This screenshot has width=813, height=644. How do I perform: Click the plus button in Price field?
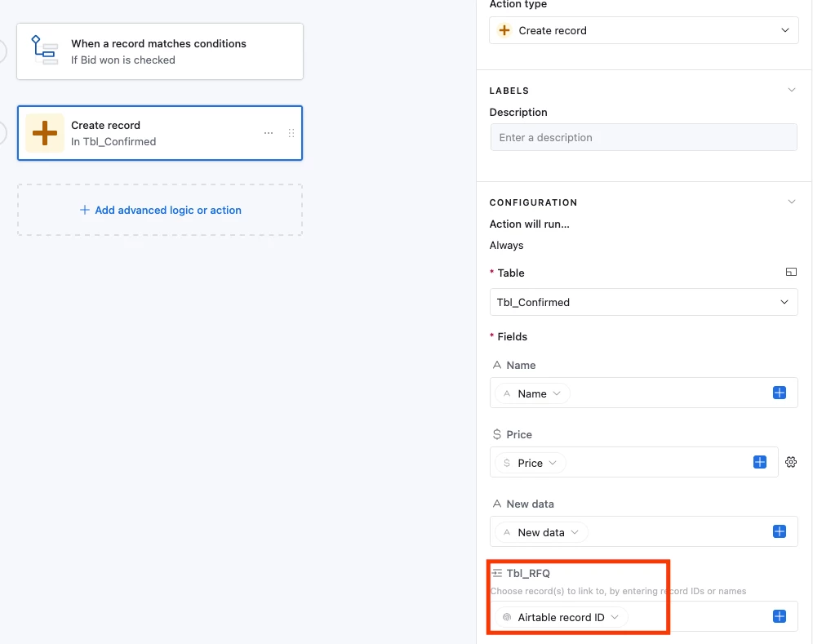pyautogui.click(x=760, y=462)
